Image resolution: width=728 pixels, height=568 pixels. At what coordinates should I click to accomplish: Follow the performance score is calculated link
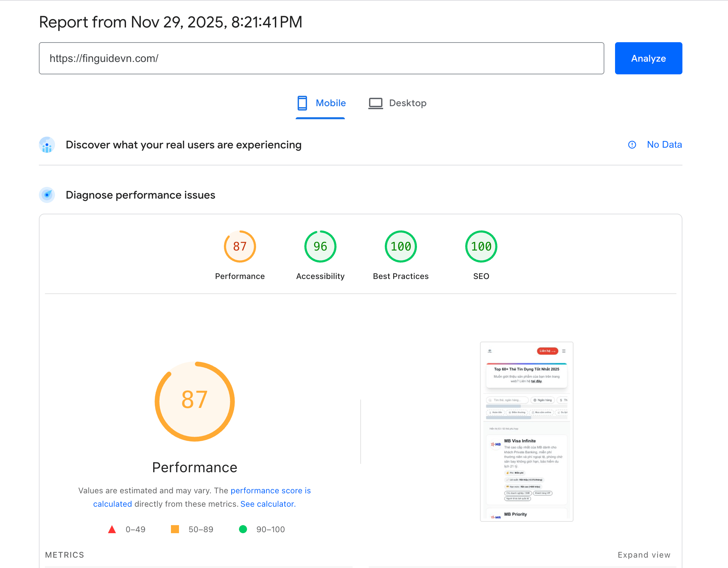tap(270, 490)
